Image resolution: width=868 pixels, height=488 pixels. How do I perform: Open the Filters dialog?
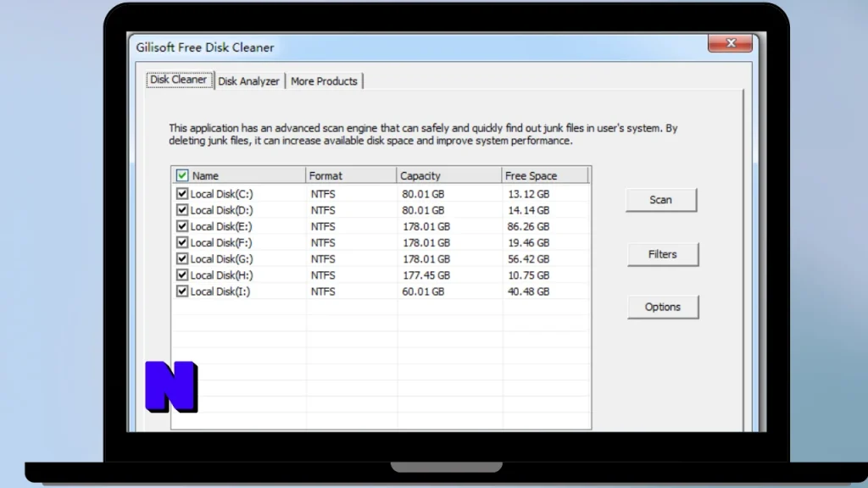coord(663,254)
